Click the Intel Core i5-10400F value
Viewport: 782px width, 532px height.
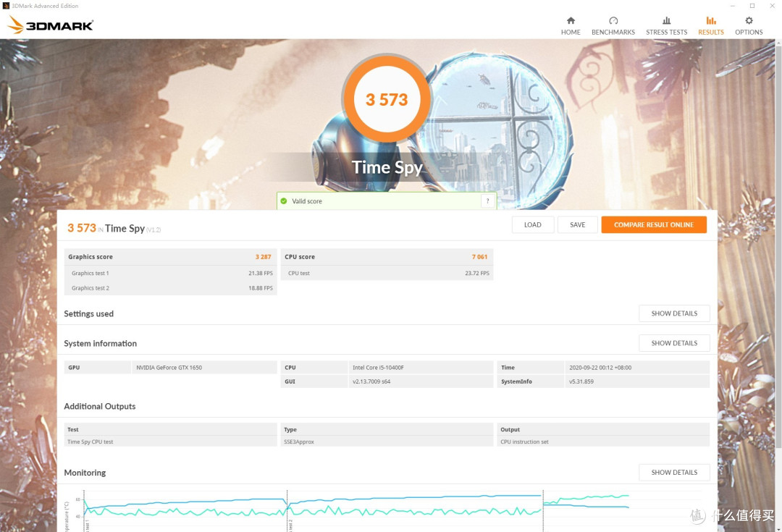(x=378, y=368)
